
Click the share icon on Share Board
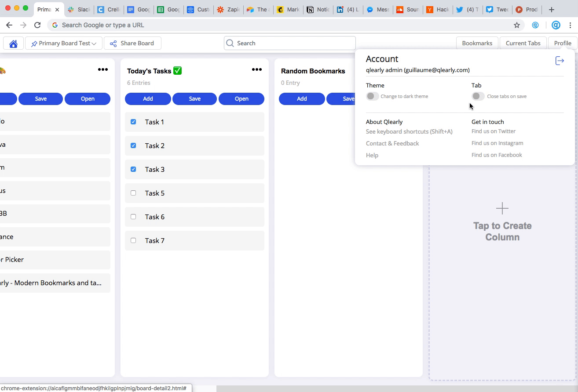pyautogui.click(x=113, y=44)
